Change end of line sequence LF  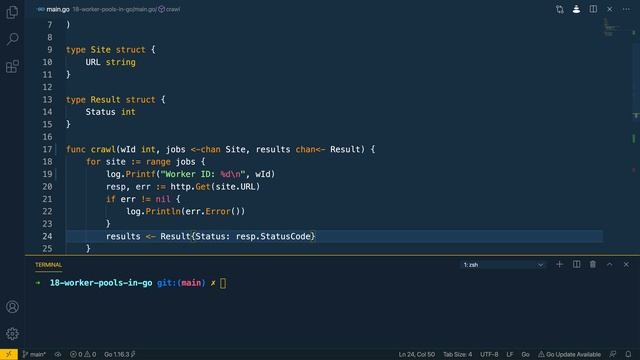(x=510, y=354)
